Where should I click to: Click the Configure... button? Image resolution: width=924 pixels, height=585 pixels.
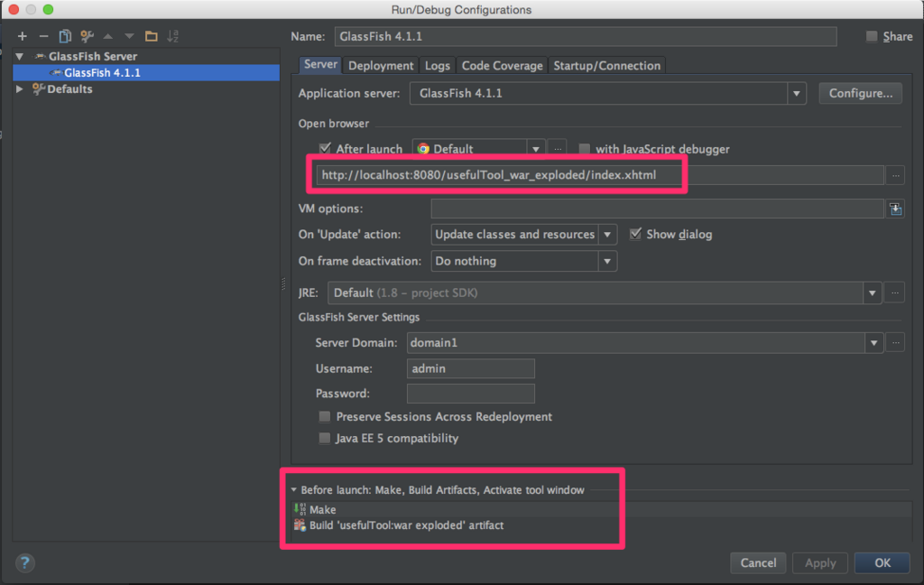coord(860,93)
